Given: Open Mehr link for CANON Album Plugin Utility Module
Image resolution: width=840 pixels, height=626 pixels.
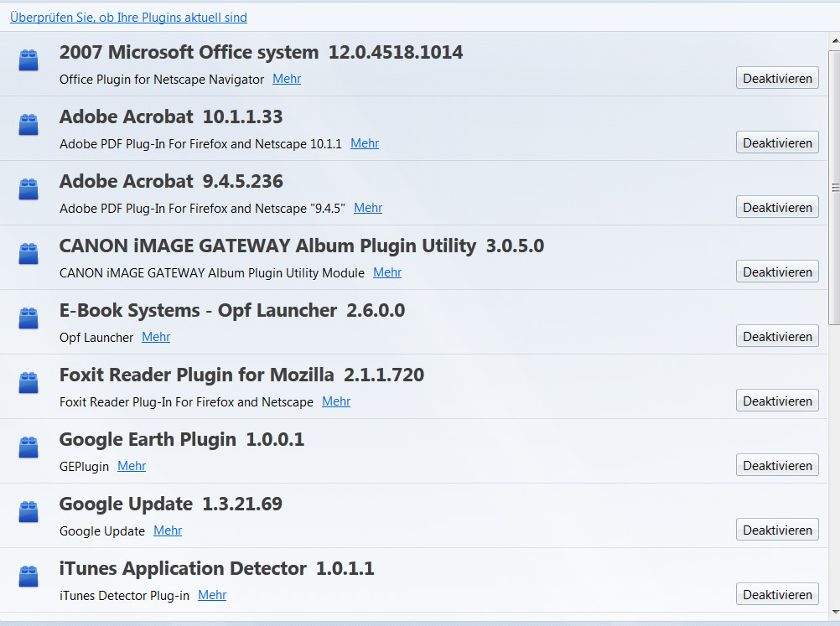Looking at the screenshot, I should (x=387, y=272).
